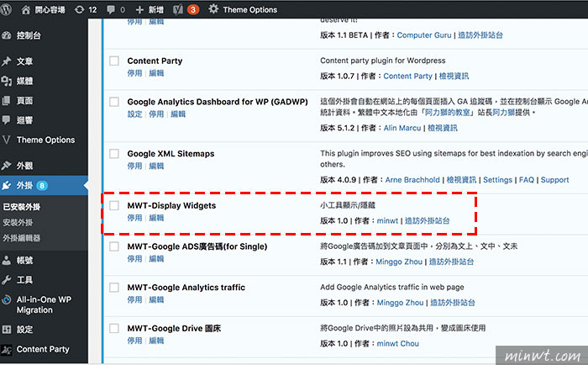588x365 pixels.
Task: Click 停用 under Google Analytics Dashboard plugin
Action: pos(156,114)
